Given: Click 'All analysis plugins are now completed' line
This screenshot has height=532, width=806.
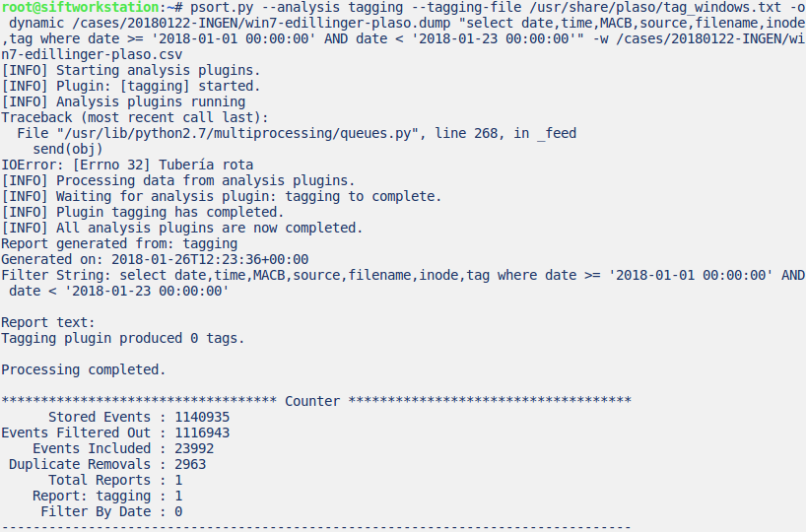Looking at the screenshot, I should click(x=181, y=228).
